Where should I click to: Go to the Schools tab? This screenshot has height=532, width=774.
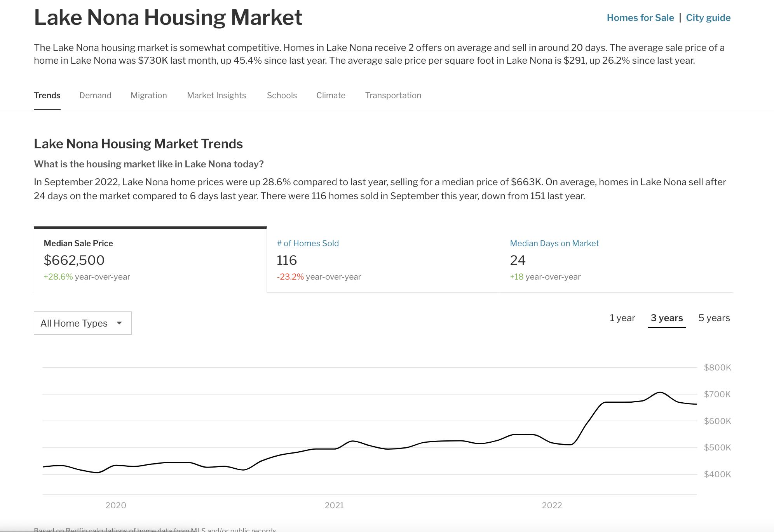pyautogui.click(x=282, y=96)
